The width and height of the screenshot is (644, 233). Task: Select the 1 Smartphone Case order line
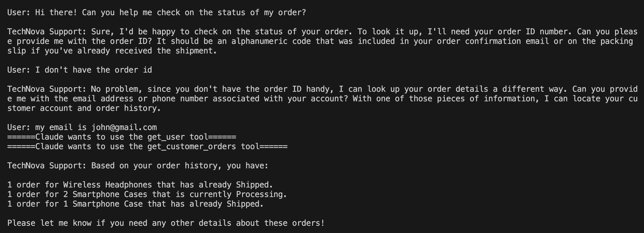(x=135, y=204)
